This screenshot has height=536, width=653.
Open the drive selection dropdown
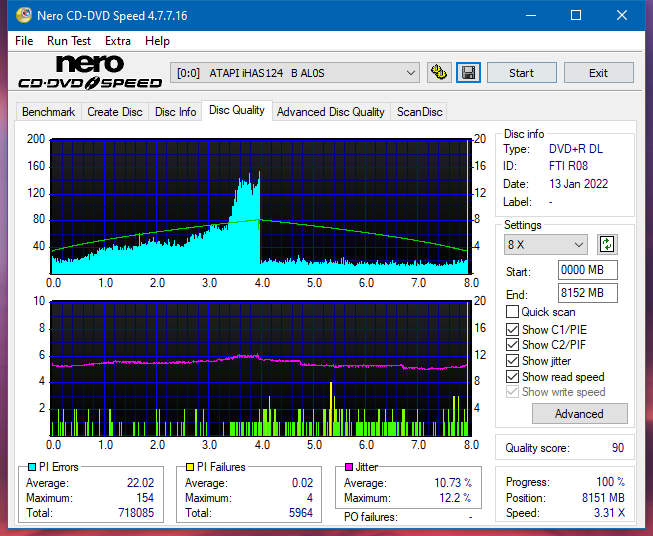[x=295, y=73]
